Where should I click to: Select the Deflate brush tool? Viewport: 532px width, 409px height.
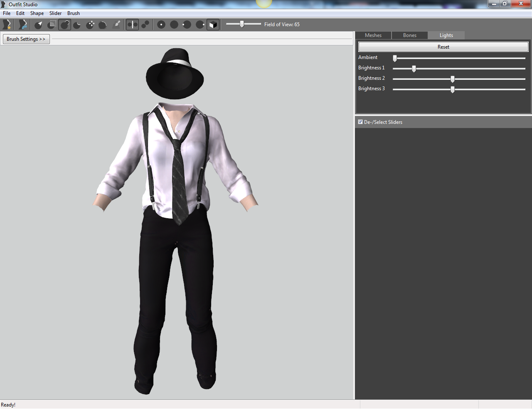[77, 25]
